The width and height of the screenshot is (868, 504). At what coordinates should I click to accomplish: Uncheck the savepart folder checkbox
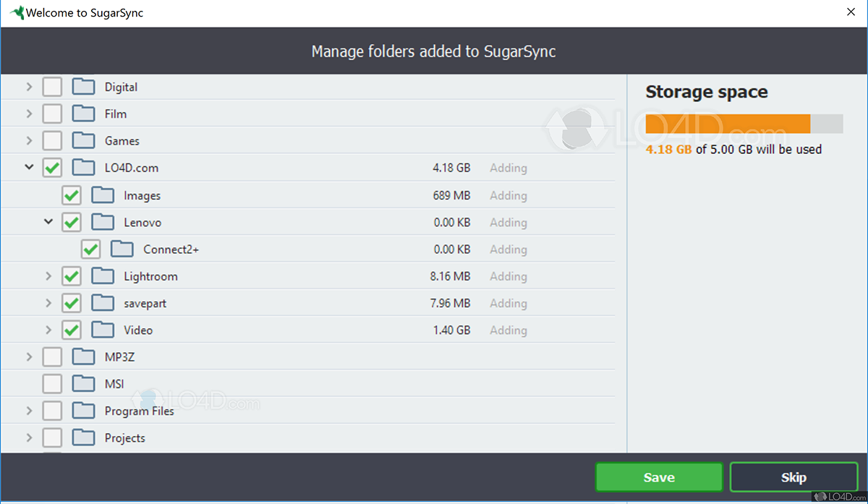(x=71, y=303)
